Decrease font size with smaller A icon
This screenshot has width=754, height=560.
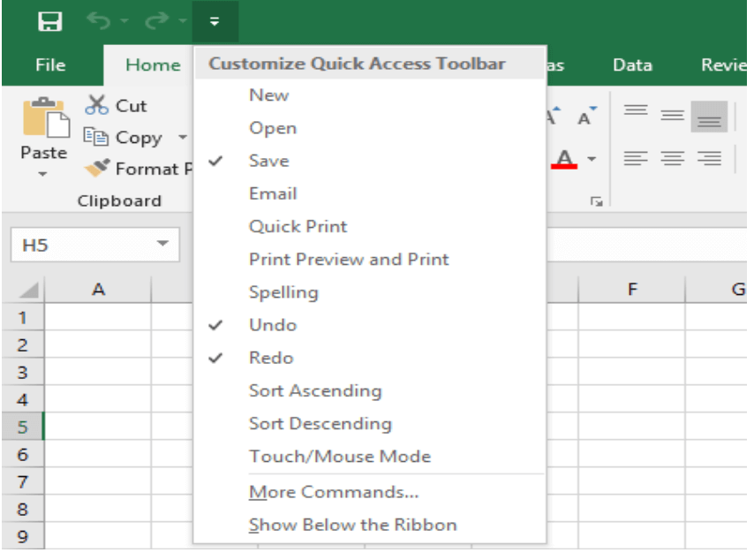587,116
